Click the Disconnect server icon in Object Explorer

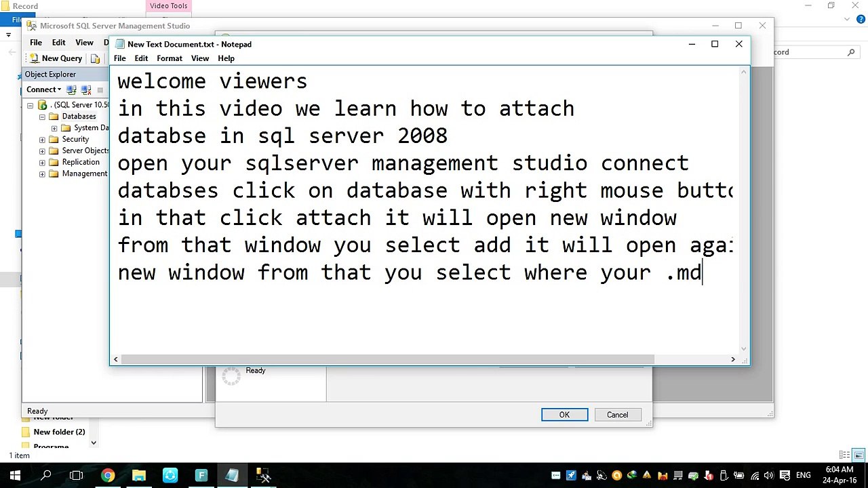pos(86,89)
